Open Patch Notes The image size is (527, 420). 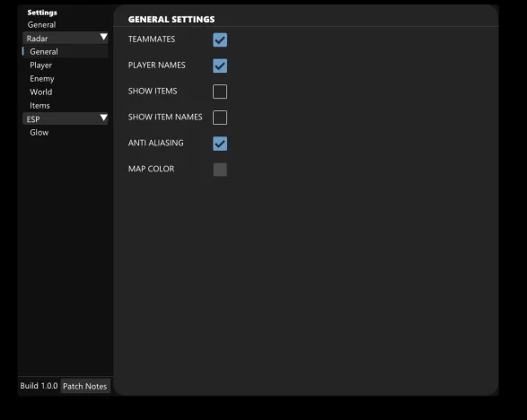[85, 387]
